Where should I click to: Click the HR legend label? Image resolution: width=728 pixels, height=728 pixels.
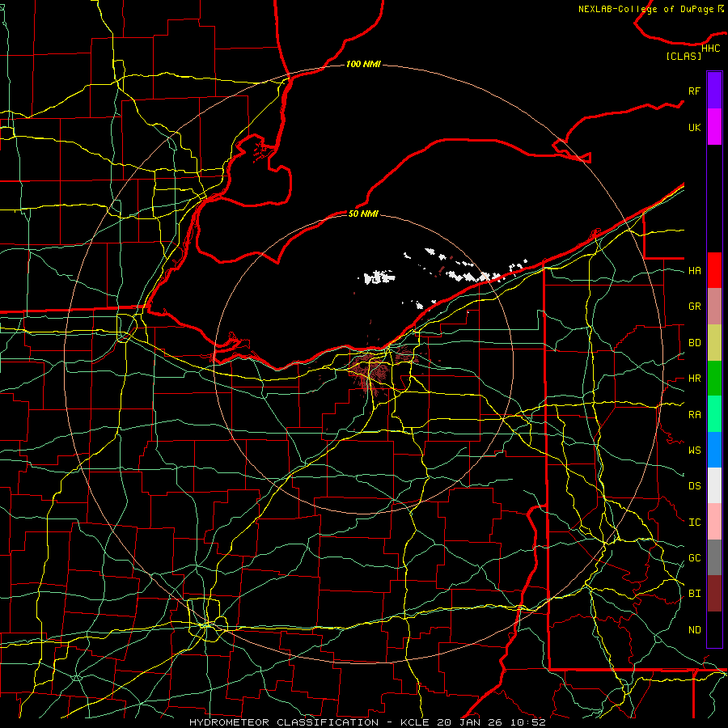point(694,379)
